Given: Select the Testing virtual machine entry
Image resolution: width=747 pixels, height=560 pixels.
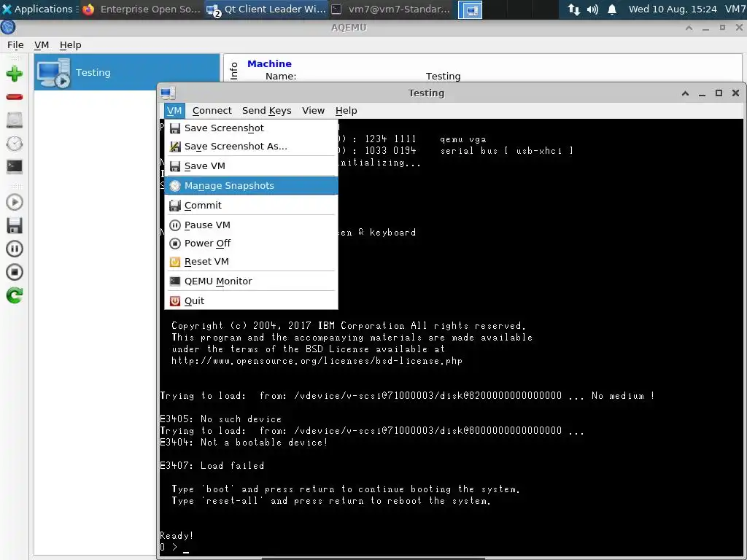Looking at the screenshot, I should pos(127,72).
